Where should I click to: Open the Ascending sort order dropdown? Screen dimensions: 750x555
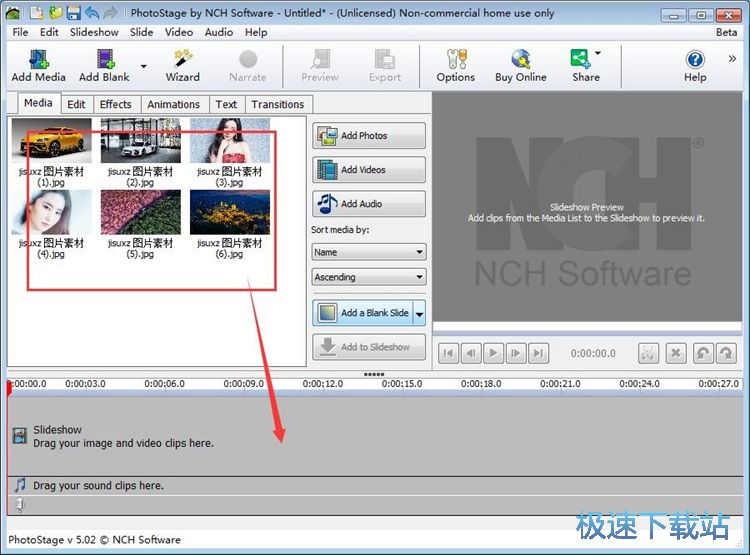pos(368,277)
